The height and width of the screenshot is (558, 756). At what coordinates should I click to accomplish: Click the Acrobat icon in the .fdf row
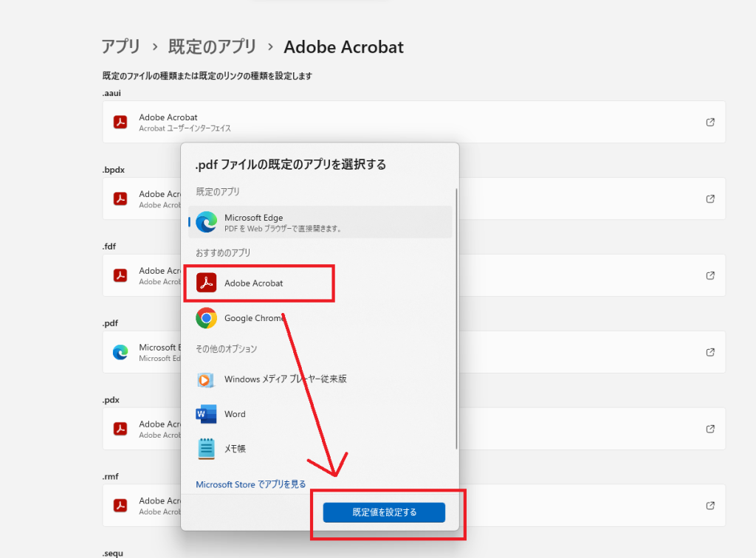120,275
